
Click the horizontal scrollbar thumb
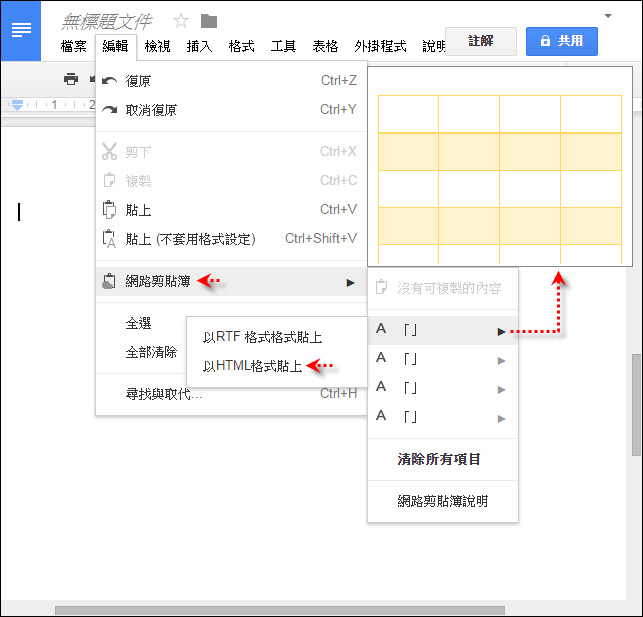280,611
